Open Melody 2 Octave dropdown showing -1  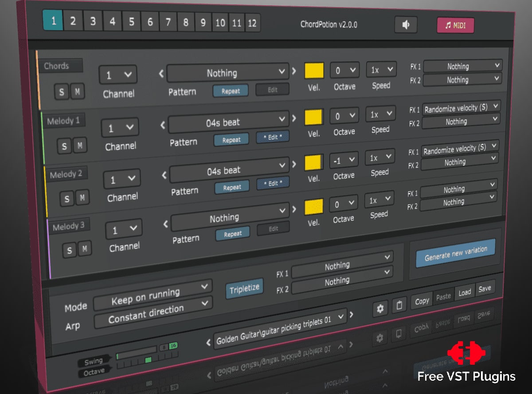[x=344, y=160]
